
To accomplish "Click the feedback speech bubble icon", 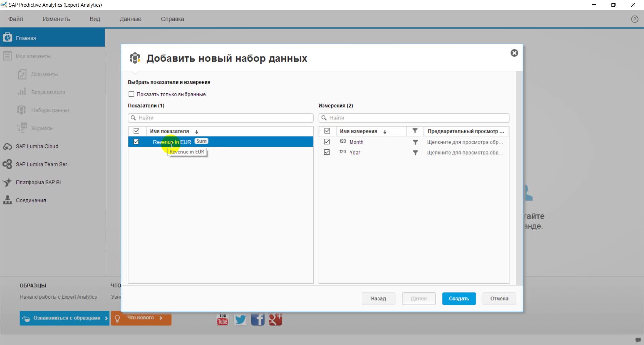I will point(638,340).
